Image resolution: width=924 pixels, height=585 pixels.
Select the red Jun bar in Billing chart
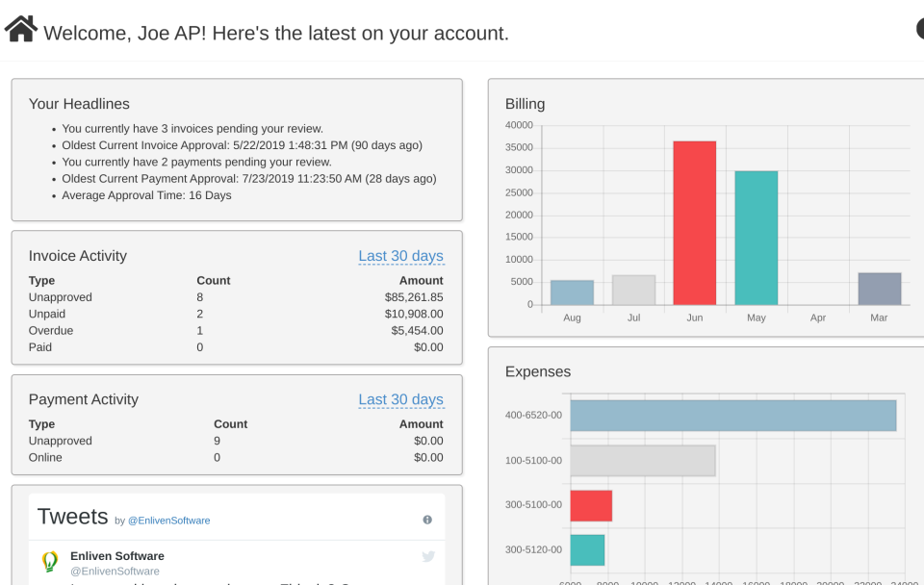click(x=694, y=223)
